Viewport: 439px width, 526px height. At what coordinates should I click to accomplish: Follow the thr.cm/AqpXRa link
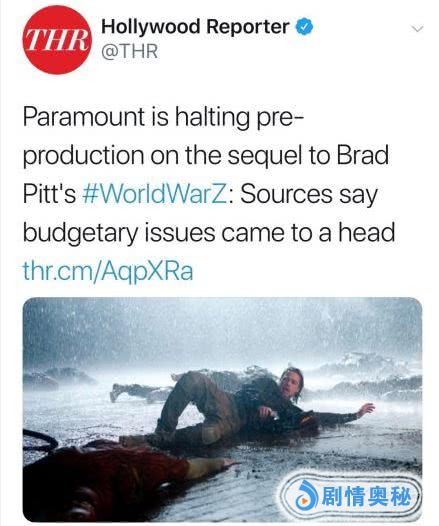pyautogui.click(x=108, y=271)
